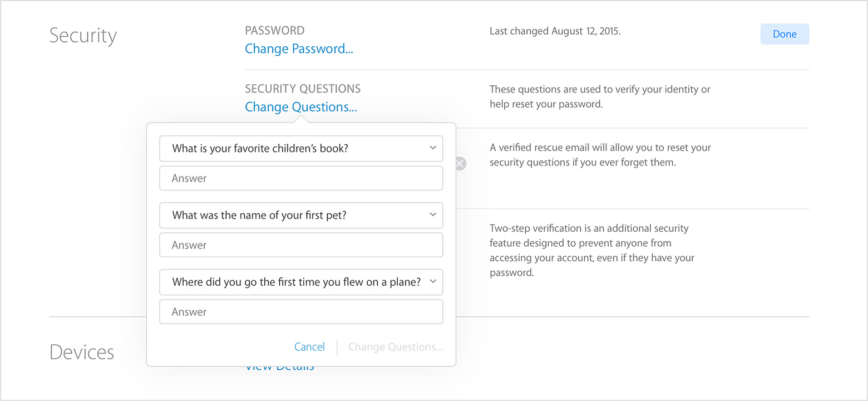Click the chevron arrow on plane question
Screen dimensions: 868x401
[x=433, y=282]
